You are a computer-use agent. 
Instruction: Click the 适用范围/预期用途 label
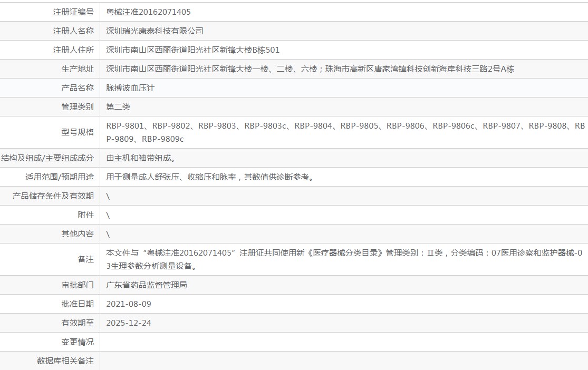pyautogui.click(x=60, y=177)
